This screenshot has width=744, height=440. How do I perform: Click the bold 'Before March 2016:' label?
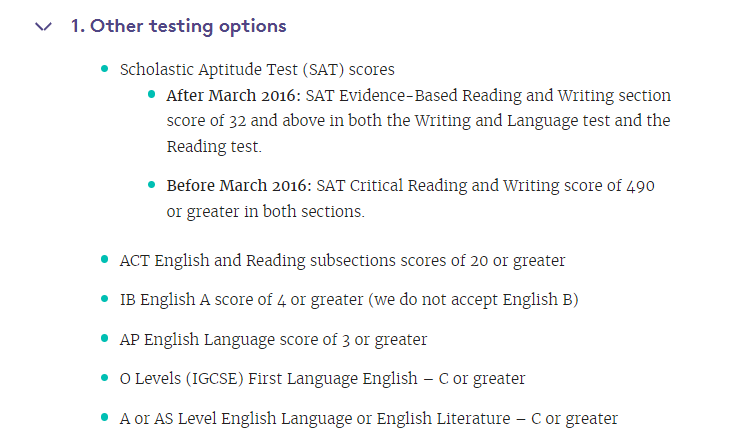(231, 186)
